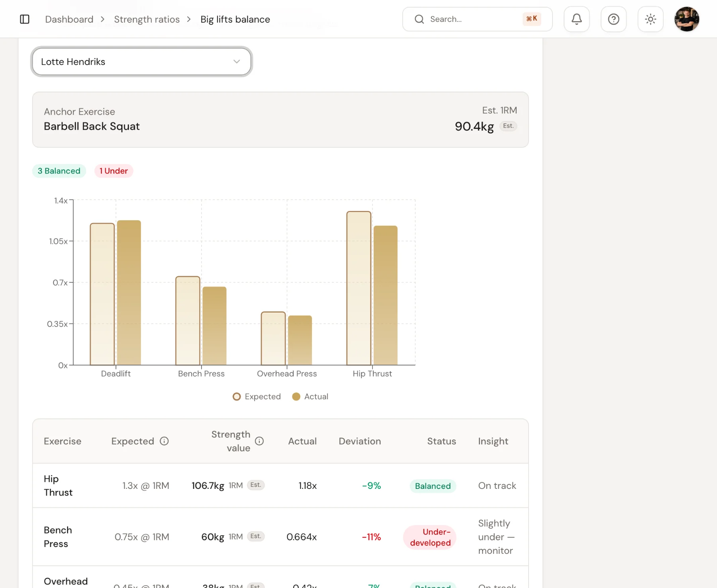Click the Under-developed status badge
Screen dimensions: 717x588
pos(430,537)
